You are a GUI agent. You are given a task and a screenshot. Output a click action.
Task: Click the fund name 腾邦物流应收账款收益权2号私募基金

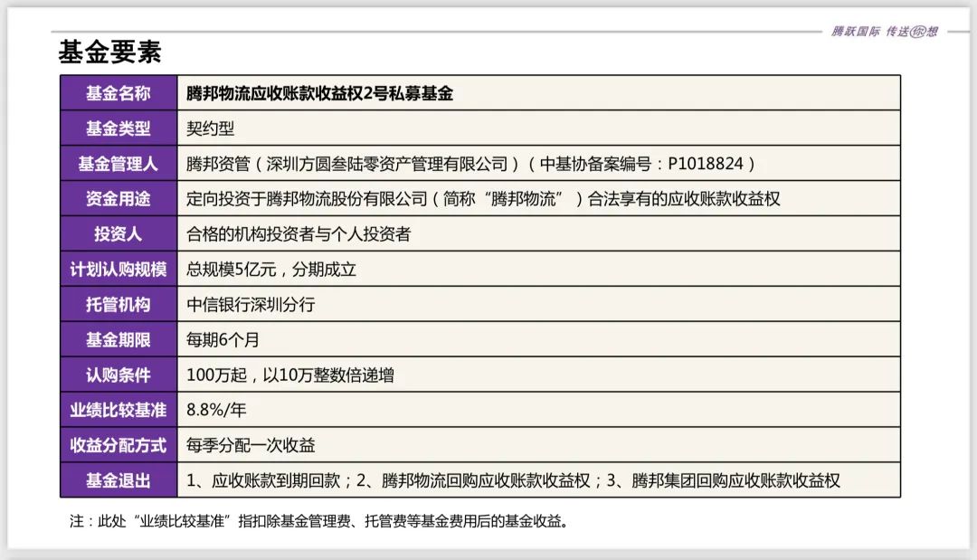321,93
